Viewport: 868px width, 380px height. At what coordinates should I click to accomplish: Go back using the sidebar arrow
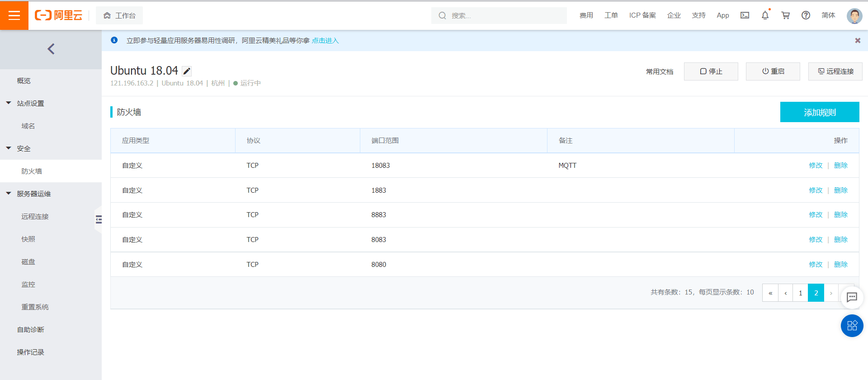[51, 49]
